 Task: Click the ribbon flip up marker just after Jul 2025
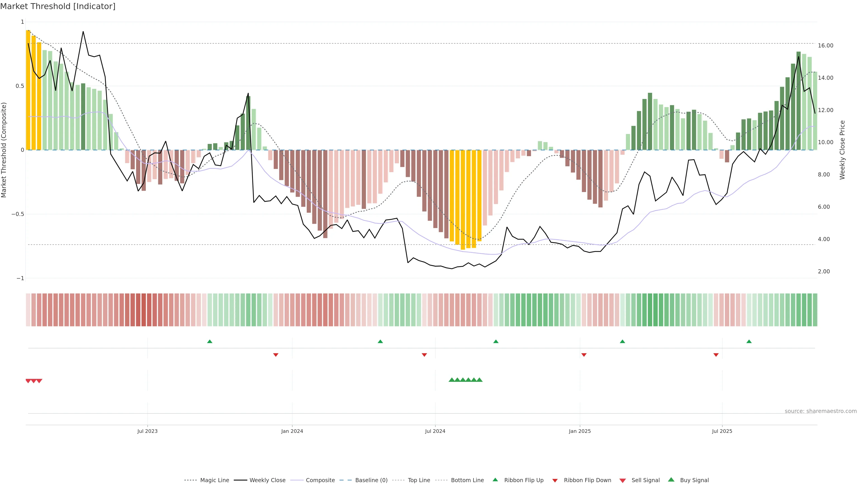749,342
